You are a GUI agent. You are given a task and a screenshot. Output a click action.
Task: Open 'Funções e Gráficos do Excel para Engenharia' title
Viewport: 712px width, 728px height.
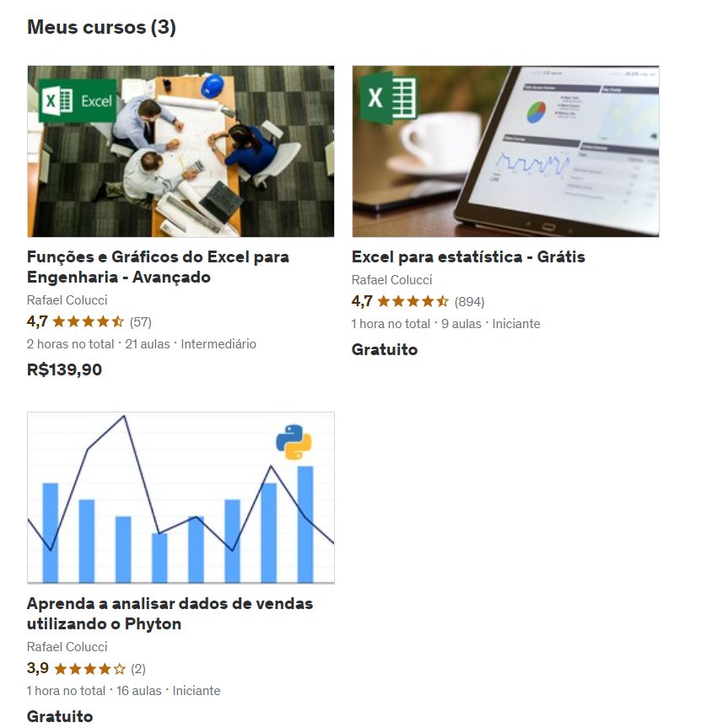coord(158,267)
